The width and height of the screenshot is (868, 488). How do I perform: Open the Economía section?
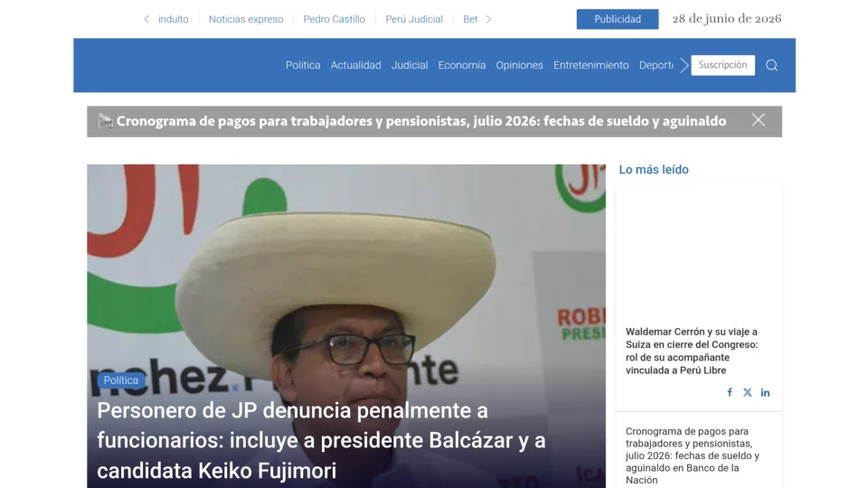tap(462, 65)
